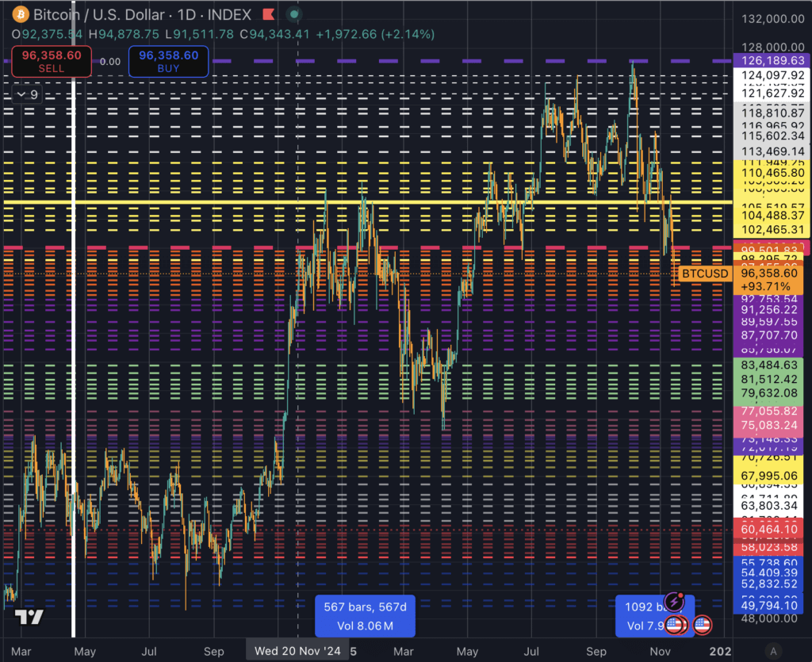Select the purple lightning bolt events icon
This screenshot has width=812, height=662.
[x=675, y=601]
